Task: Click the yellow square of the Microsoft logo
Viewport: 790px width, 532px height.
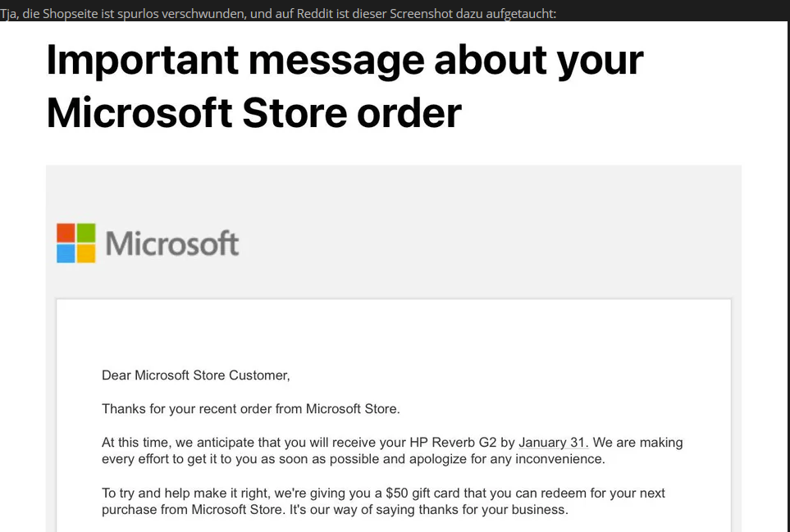Action: [x=86, y=253]
